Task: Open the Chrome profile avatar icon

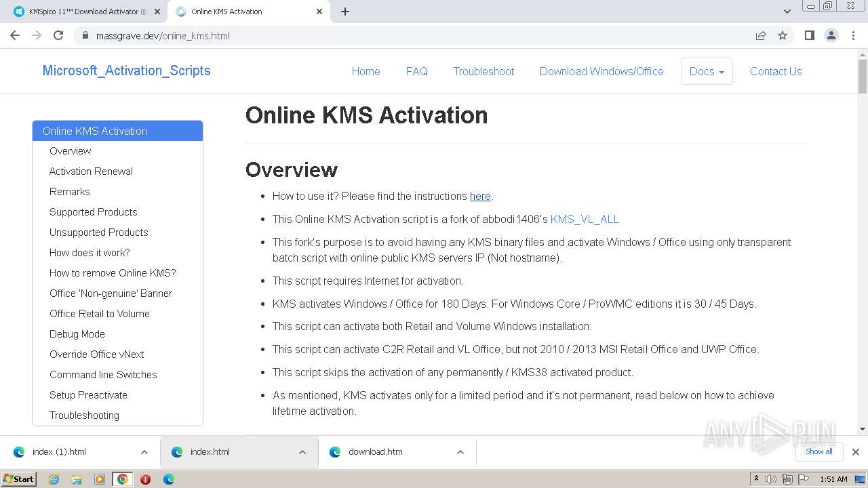Action: (x=831, y=35)
